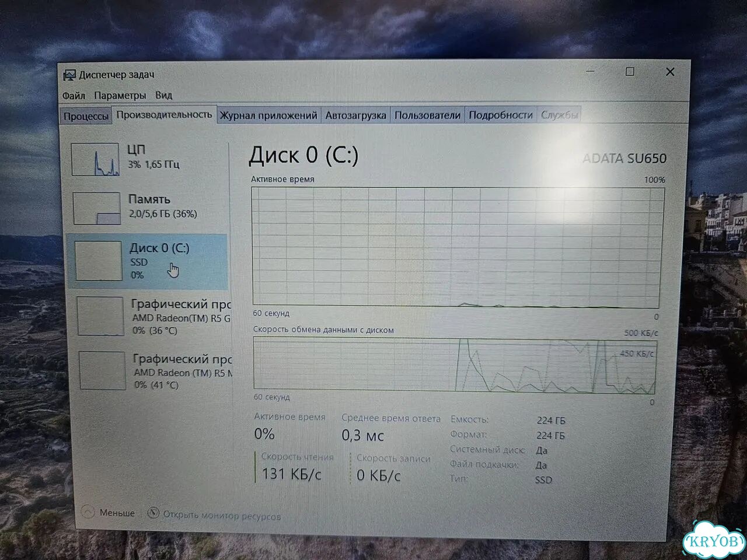Click the Диск 0 mini graph thumbnail
The height and width of the screenshot is (560, 747).
[x=99, y=261]
